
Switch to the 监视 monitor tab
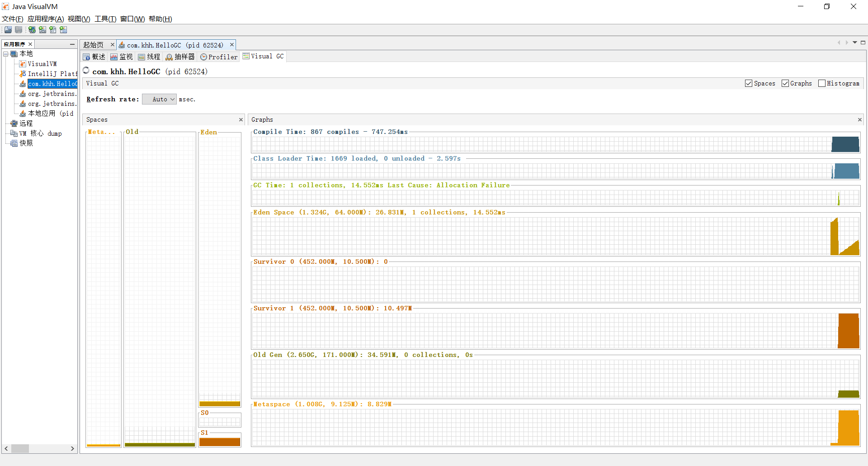click(122, 57)
